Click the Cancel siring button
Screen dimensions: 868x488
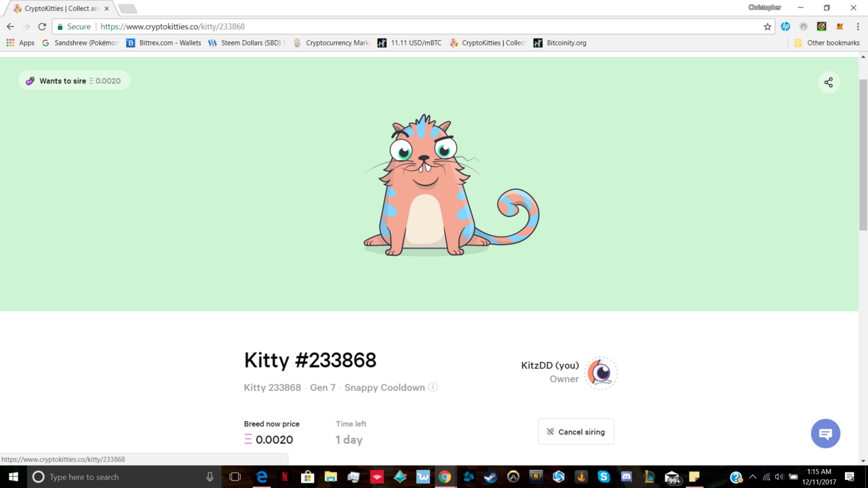(x=576, y=432)
